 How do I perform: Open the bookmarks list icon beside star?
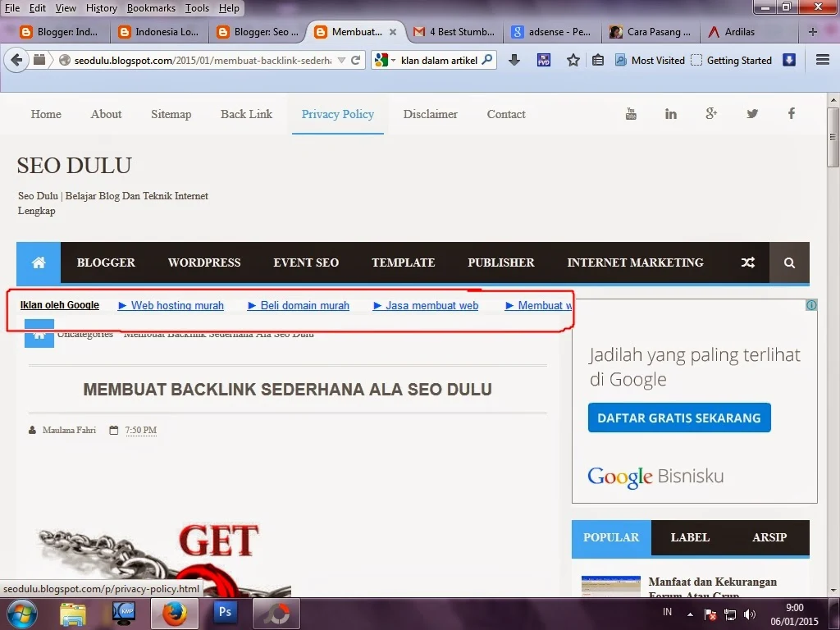[x=598, y=60]
